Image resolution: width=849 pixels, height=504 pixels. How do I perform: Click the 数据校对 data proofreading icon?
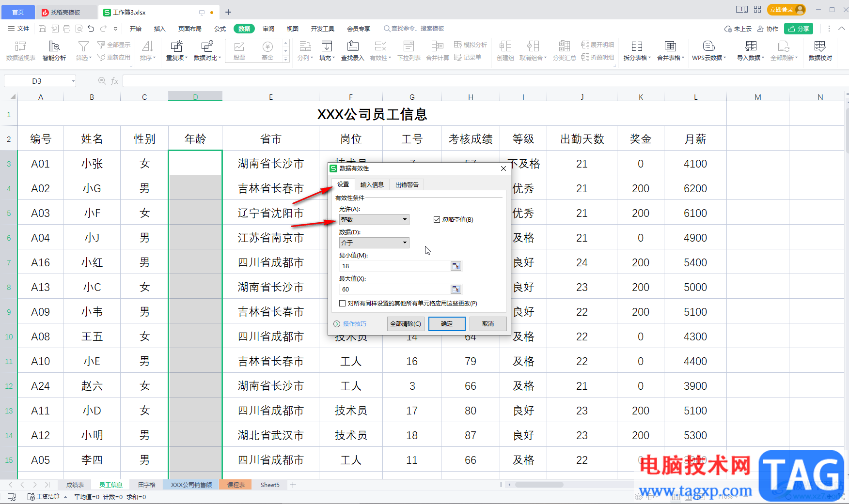(x=820, y=50)
